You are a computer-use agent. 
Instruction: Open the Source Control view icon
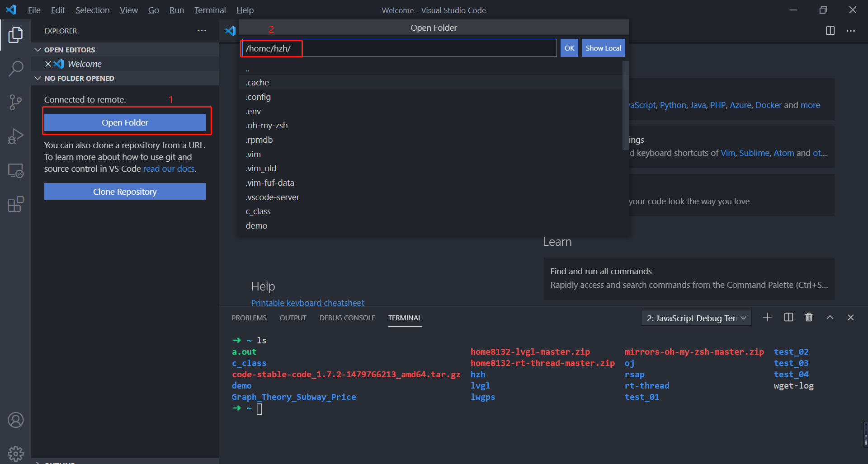pyautogui.click(x=15, y=103)
